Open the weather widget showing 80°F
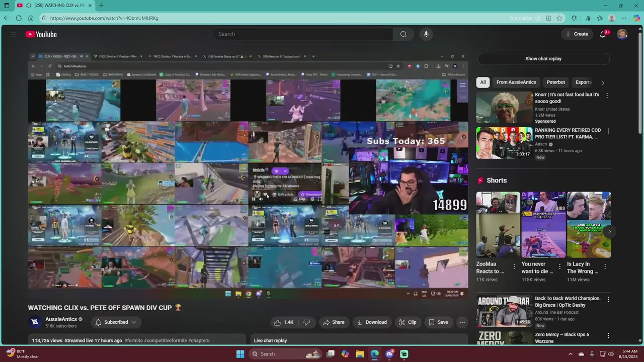 point(22,354)
